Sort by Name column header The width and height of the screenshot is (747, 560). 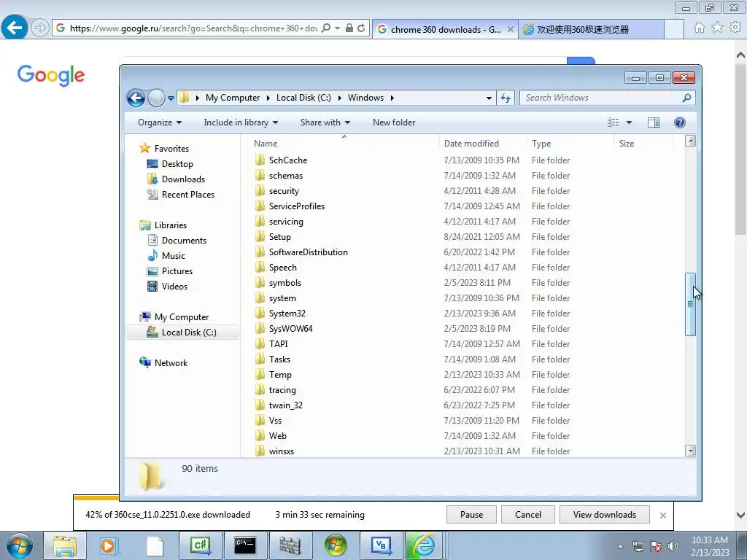click(344, 144)
